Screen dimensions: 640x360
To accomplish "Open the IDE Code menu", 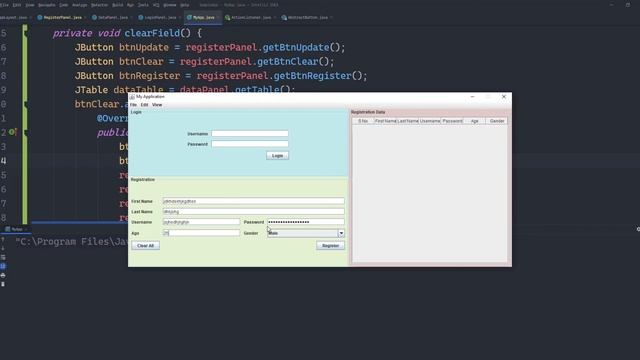I will (x=64, y=5).
